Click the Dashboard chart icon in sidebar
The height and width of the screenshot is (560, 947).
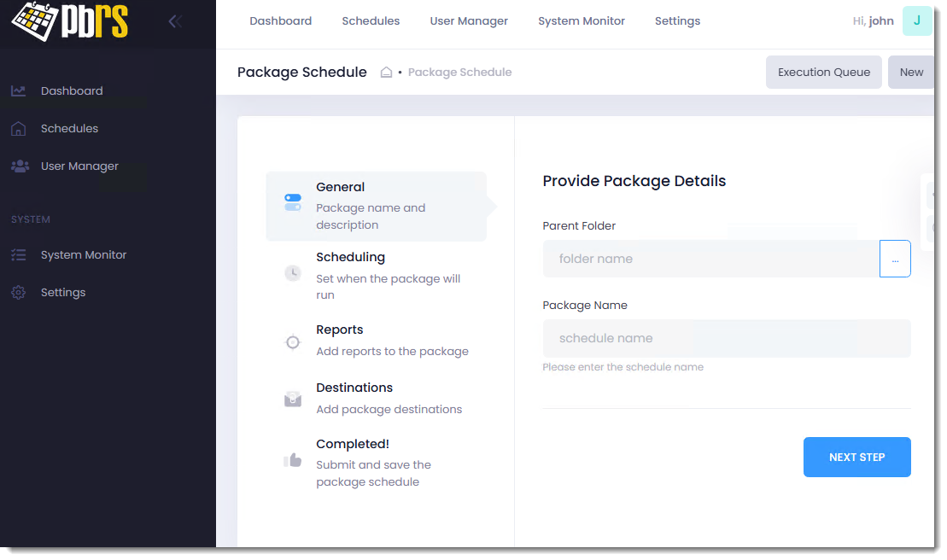tap(19, 90)
